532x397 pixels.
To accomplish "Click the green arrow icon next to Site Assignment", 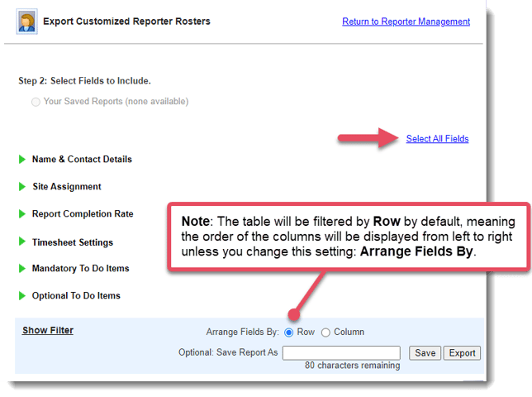I will pos(22,187).
